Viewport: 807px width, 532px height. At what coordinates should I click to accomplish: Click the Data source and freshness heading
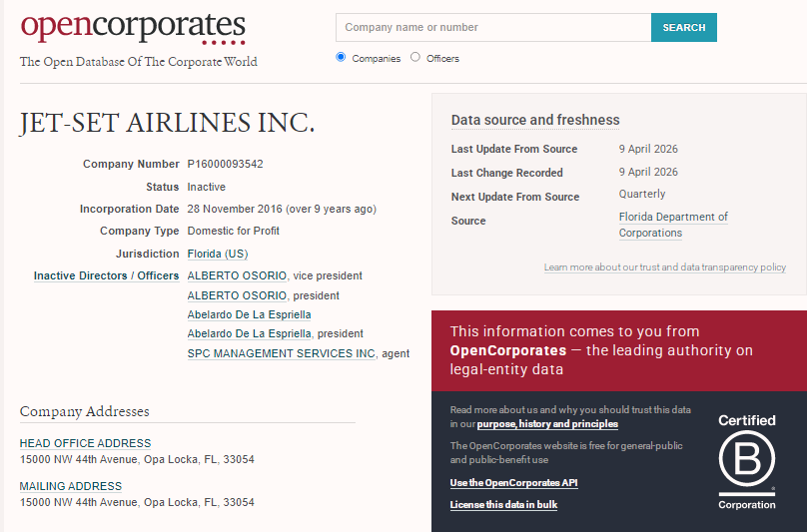tap(535, 120)
